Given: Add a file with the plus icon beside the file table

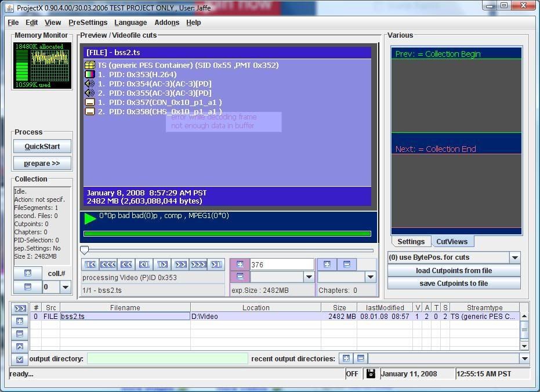Looking at the screenshot, I should [20, 321].
